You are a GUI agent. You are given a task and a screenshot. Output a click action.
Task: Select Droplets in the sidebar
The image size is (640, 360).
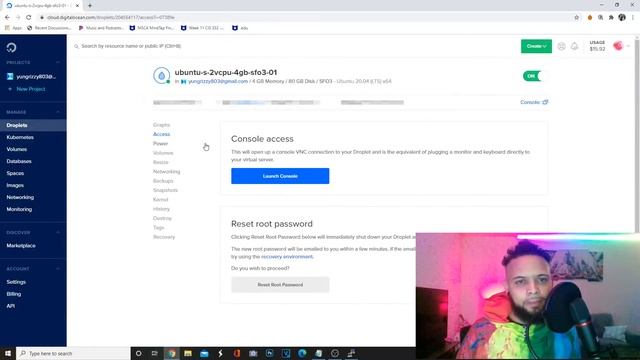(x=33, y=125)
